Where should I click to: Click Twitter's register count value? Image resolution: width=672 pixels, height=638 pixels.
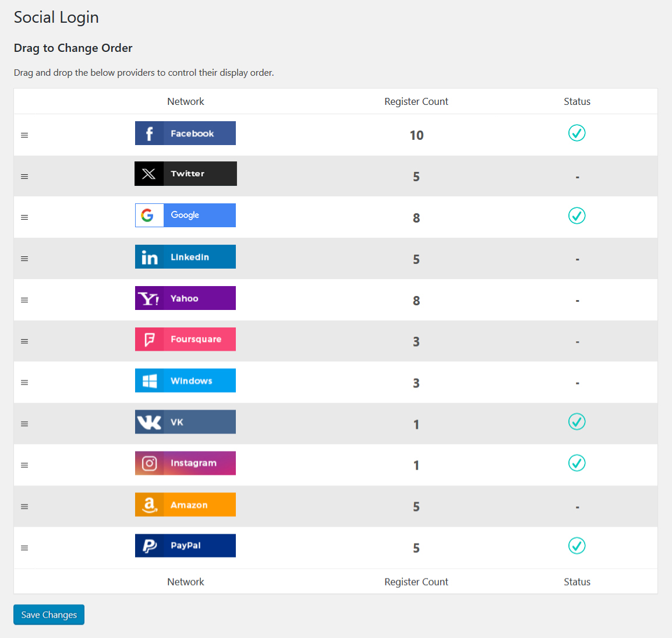pyautogui.click(x=416, y=177)
